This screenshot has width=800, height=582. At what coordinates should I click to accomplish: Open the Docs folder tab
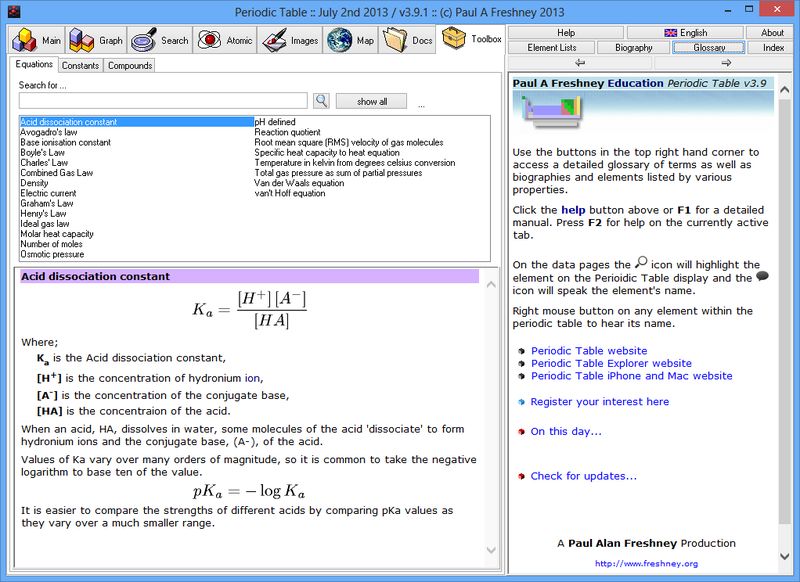pyautogui.click(x=407, y=40)
